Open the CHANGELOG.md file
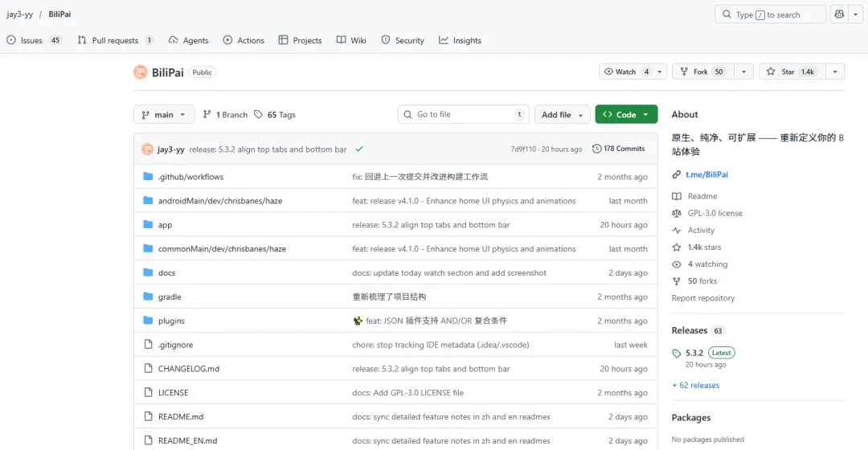The height and width of the screenshot is (450, 868). 189,369
